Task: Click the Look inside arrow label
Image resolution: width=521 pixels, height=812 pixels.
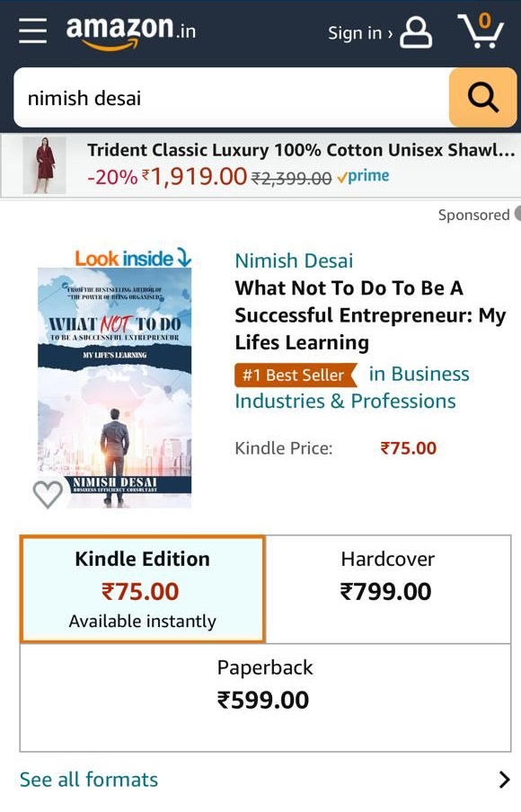Action: click(133, 258)
